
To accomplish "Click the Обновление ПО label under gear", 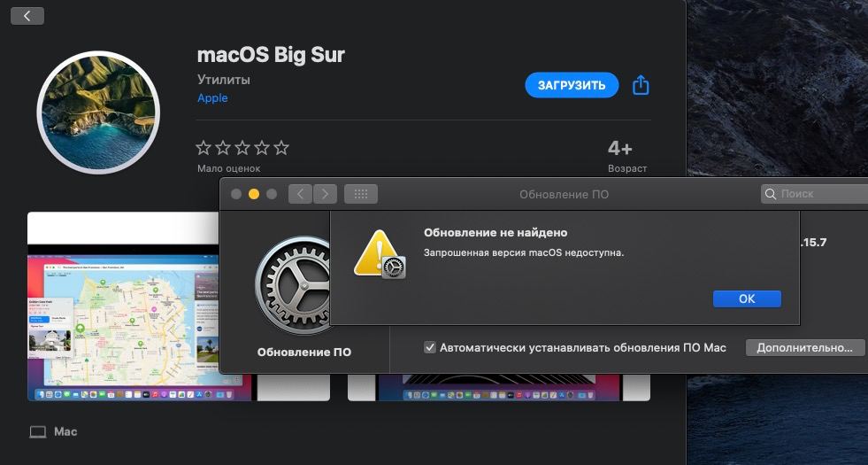I will coord(303,353).
